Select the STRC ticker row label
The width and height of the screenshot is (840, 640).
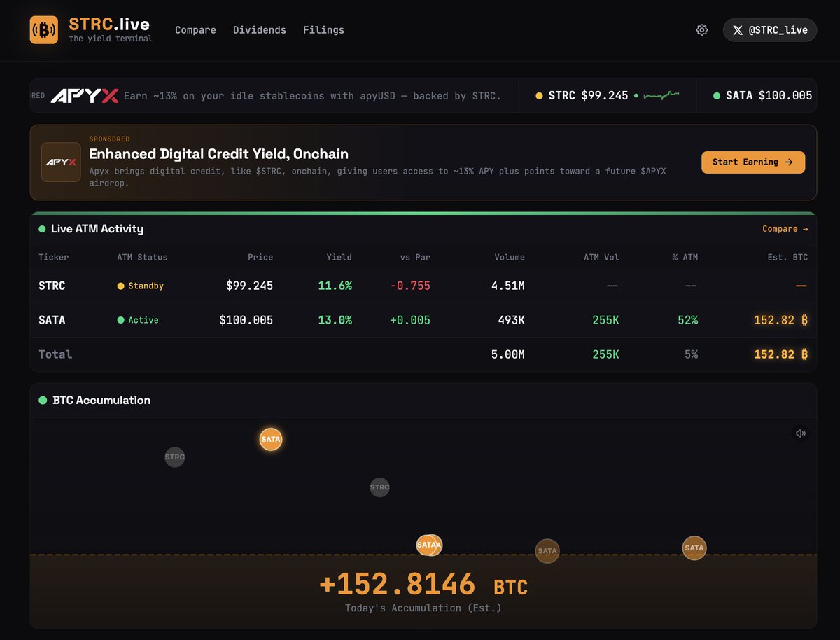(52, 286)
